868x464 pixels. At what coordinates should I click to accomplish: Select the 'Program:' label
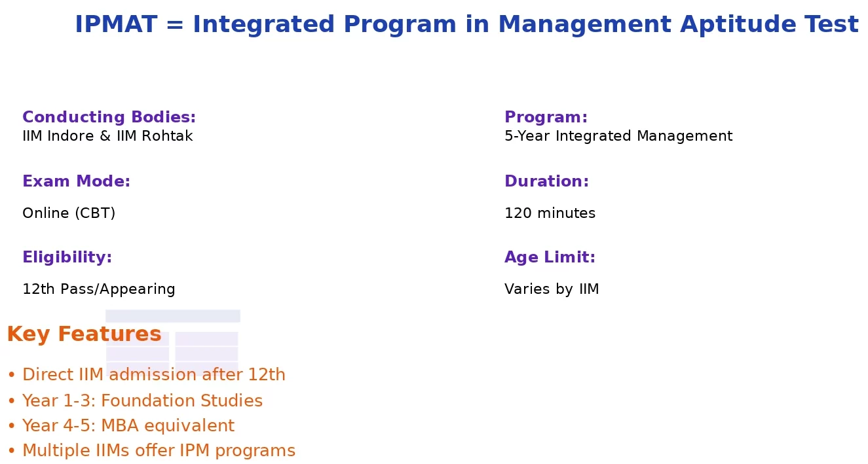[x=546, y=117]
